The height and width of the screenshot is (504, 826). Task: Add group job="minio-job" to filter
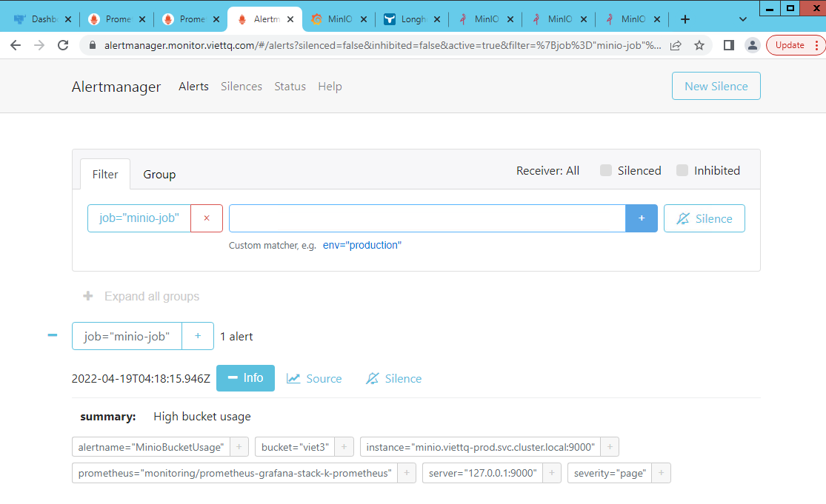pos(198,336)
